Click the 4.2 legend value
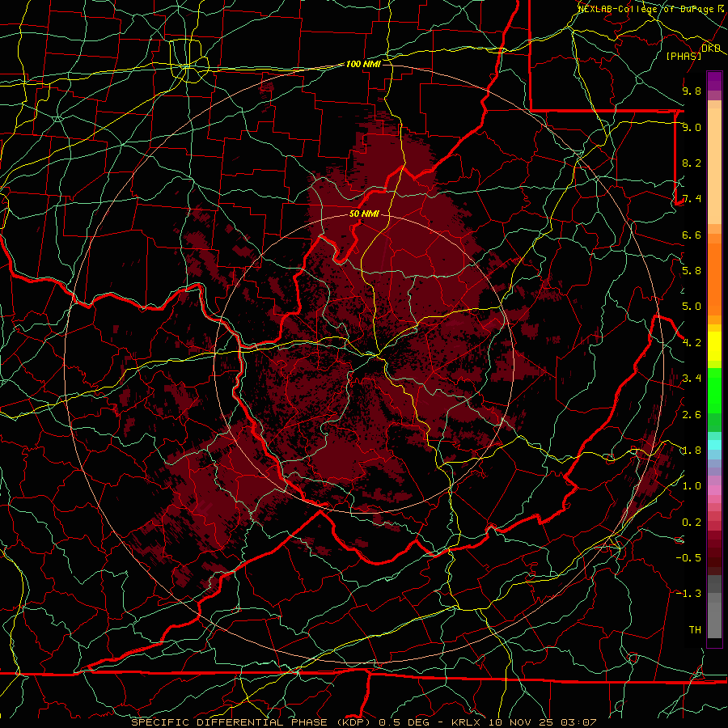The width and height of the screenshot is (728, 728). (692, 343)
